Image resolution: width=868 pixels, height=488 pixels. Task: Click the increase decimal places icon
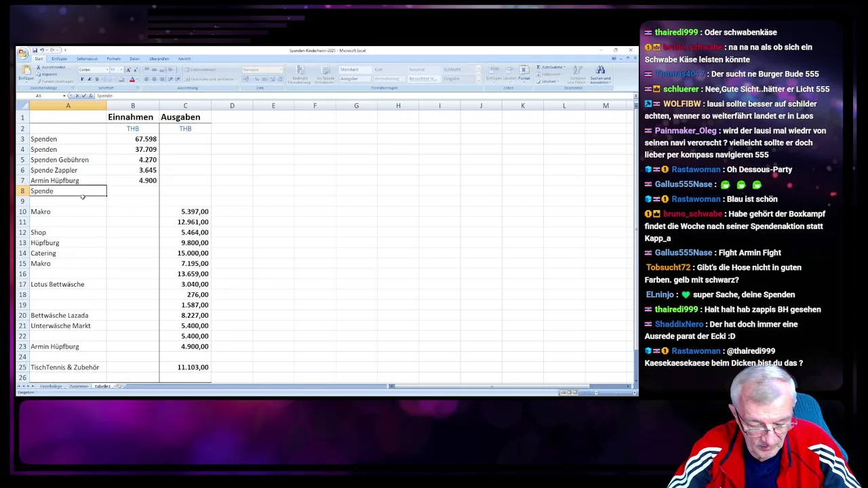pyautogui.click(x=273, y=79)
